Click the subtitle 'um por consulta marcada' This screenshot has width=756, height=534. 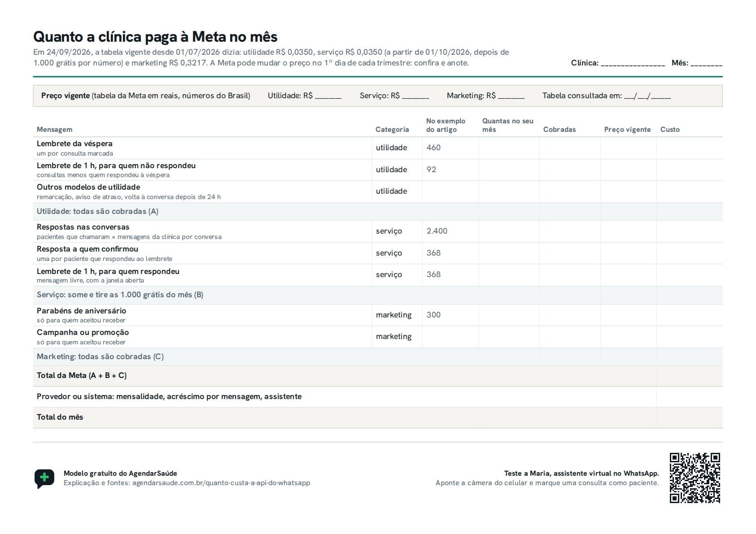click(75, 153)
